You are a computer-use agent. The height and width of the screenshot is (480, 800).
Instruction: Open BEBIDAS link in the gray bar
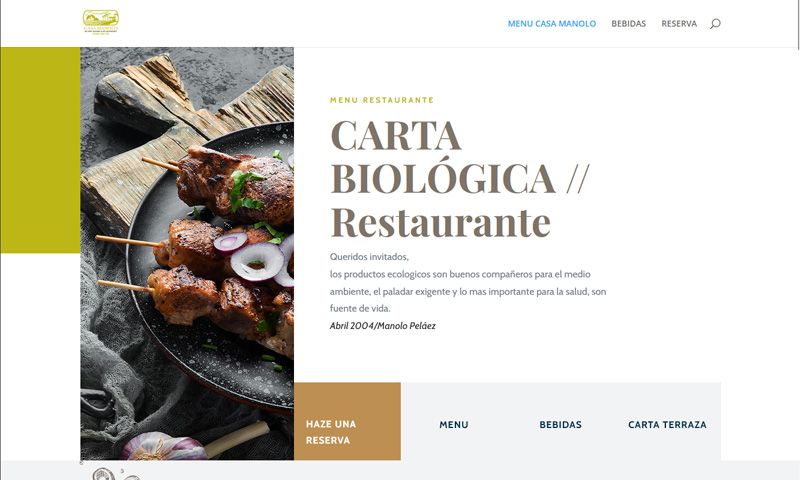pyautogui.click(x=560, y=424)
